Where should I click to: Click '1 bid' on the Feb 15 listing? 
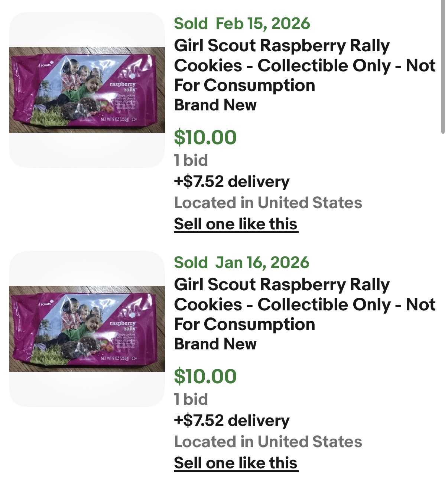[191, 161]
